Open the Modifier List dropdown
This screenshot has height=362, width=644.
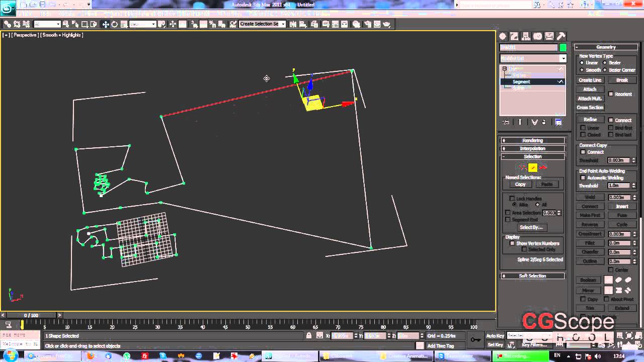click(x=563, y=58)
